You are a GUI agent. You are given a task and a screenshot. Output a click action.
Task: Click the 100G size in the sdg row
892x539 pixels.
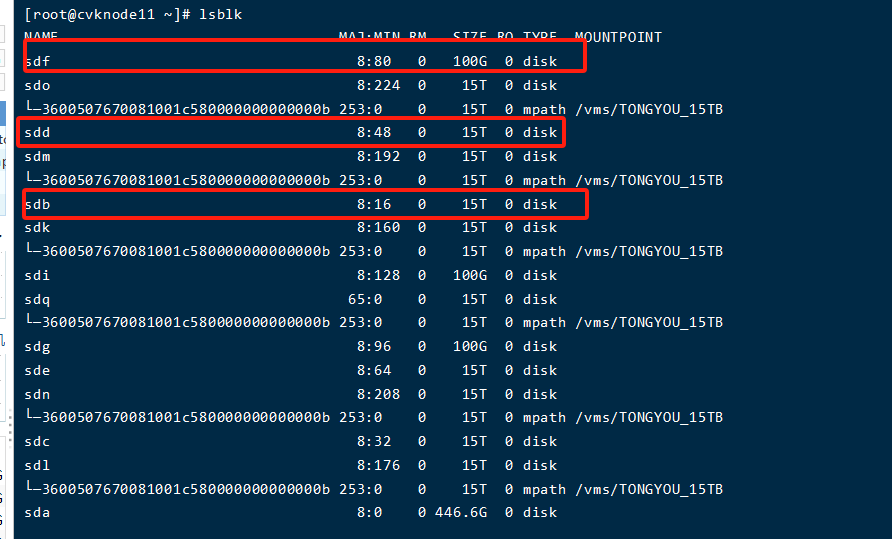click(x=470, y=347)
